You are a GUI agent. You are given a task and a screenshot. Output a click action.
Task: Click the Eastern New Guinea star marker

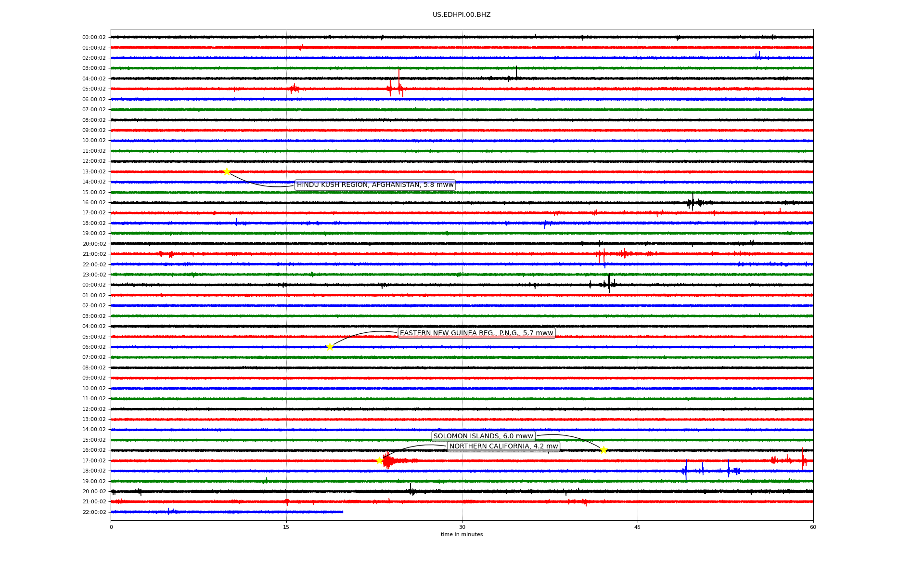pos(330,347)
